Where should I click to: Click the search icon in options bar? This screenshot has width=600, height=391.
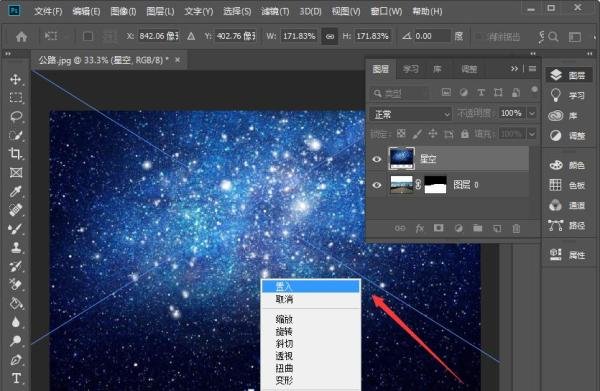(x=553, y=36)
